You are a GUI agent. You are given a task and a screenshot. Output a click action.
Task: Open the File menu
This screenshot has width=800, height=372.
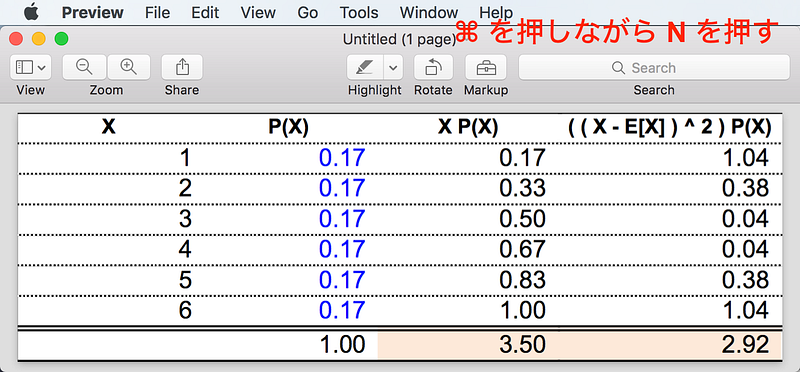pos(157,12)
